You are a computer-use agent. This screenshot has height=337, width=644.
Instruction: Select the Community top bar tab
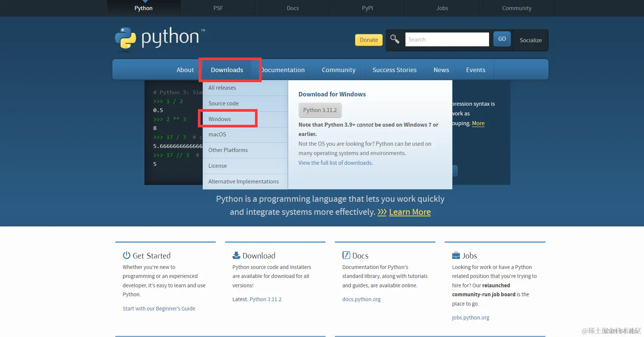(517, 8)
